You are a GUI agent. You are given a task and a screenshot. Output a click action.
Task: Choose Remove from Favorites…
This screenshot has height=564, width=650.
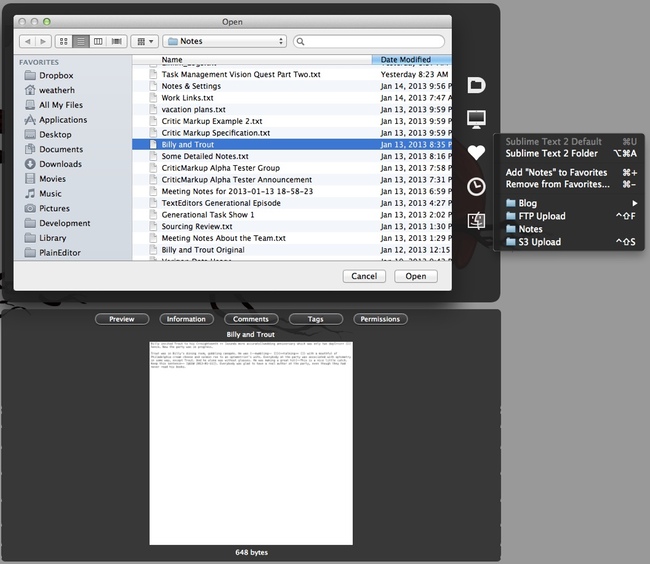pyautogui.click(x=570, y=184)
